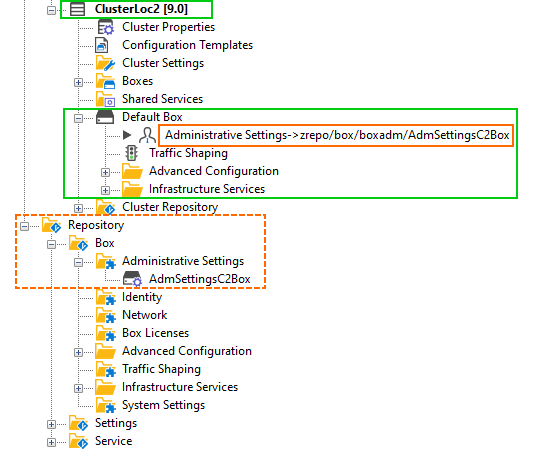This screenshot has width=540, height=455.
Task: Select Advanced Configuration label under Default Box
Action: [x=214, y=171]
